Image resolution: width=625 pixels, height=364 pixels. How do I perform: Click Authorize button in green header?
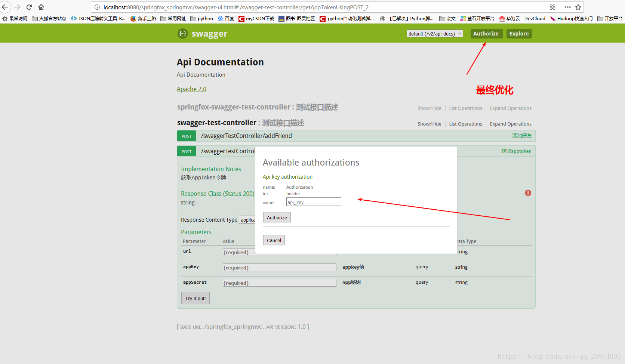pyautogui.click(x=486, y=34)
